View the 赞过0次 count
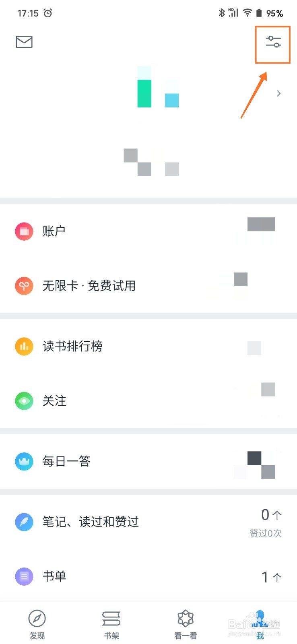Screen dimensions: 297x644 [266, 533]
